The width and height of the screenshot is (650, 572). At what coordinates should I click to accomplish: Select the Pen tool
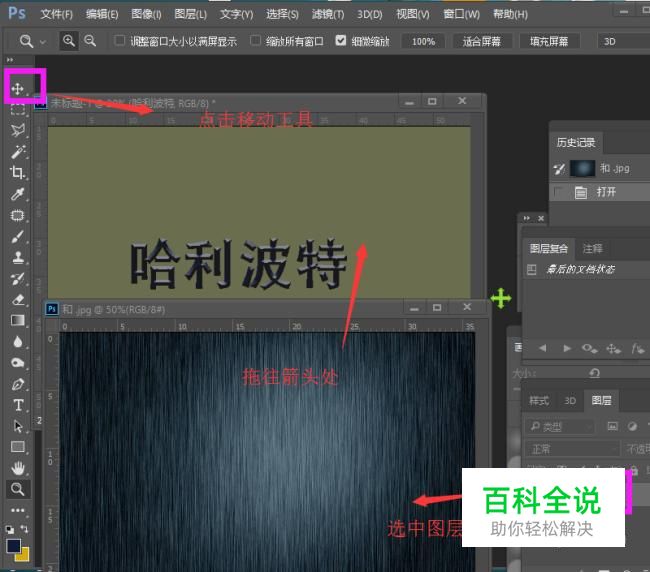tap(17, 384)
